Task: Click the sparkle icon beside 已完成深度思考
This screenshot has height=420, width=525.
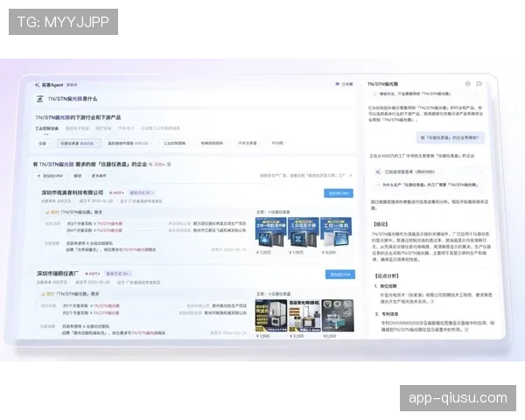Action: tap(378, 171)
